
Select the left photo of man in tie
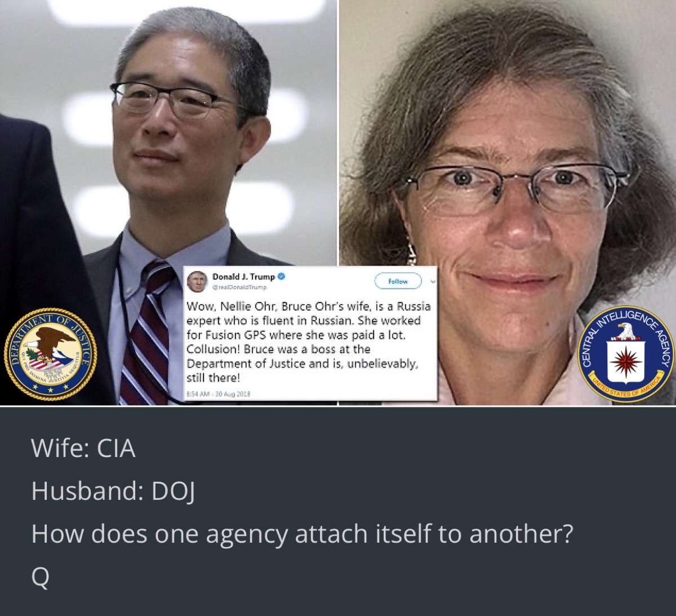pyautogui.click(x=168, y=202)
